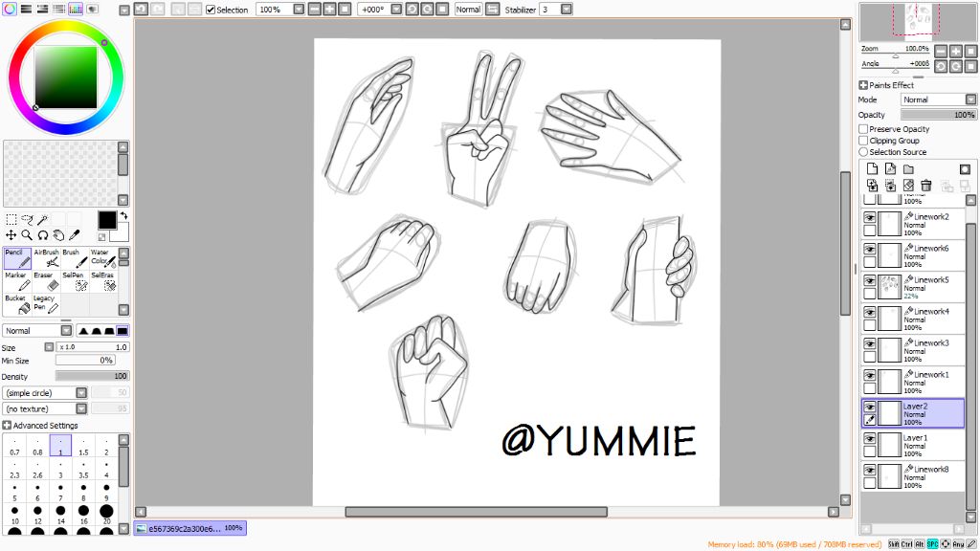The width and height of the screenshot is (980, 551).
Task: Select the AirBrush tool
Action: click(46, 258)
